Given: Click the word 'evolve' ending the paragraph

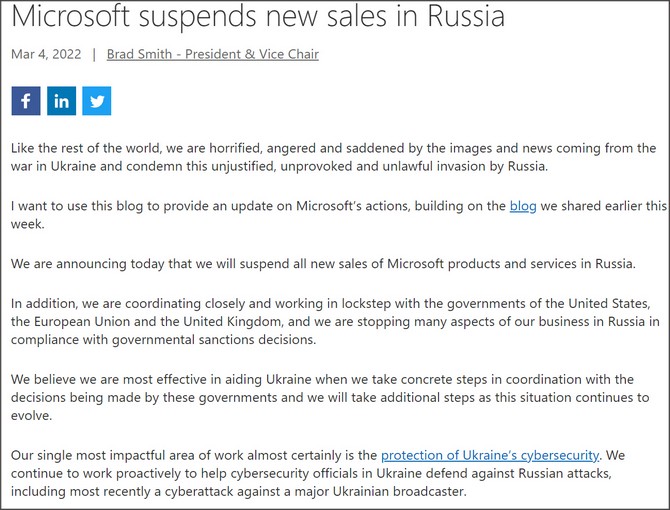Looking at the screenshot, I should pyautogui.click(x=30, y=416).
